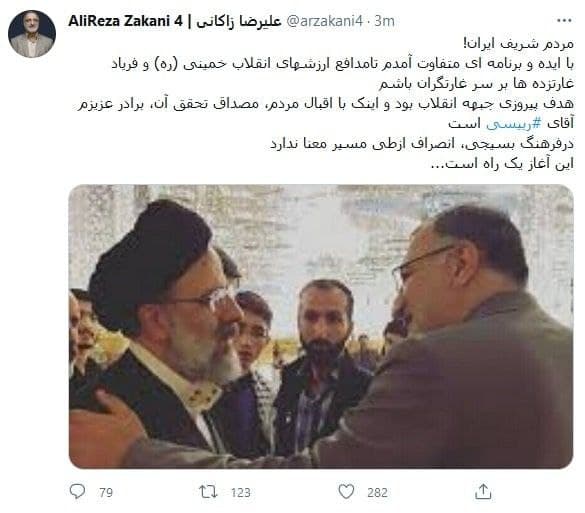Click the line beginning درفرهنگ بسیجی
585x513 pixels.
tap(422, 144)
